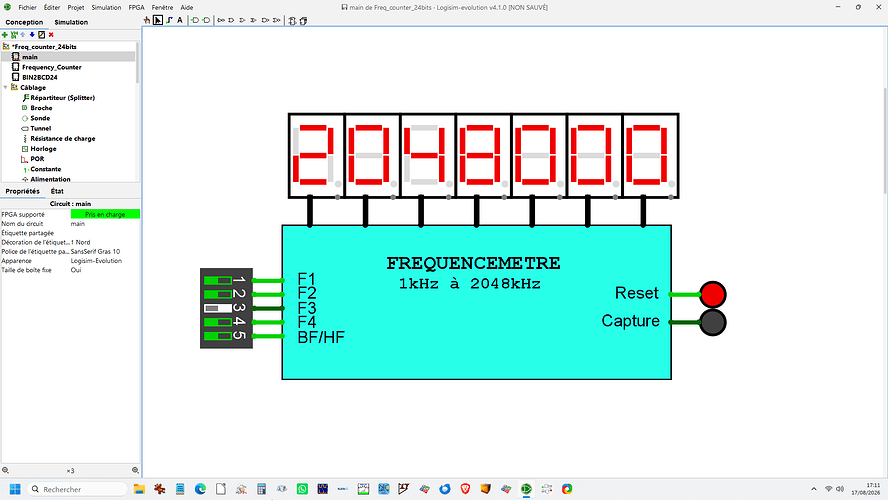Pick the POR component
Image resolution: width=888 pixels, height=500 pixels.
tap(37, 159)
